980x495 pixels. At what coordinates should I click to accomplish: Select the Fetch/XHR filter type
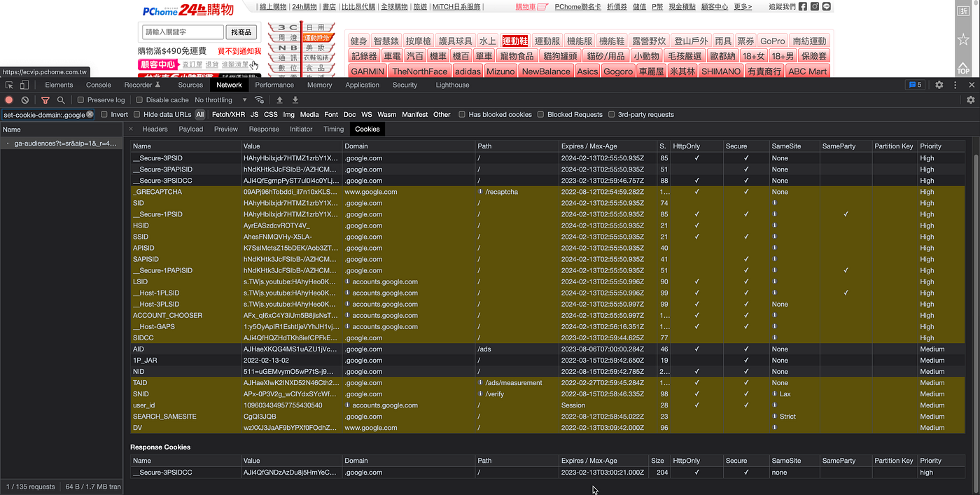click(228, 114)
